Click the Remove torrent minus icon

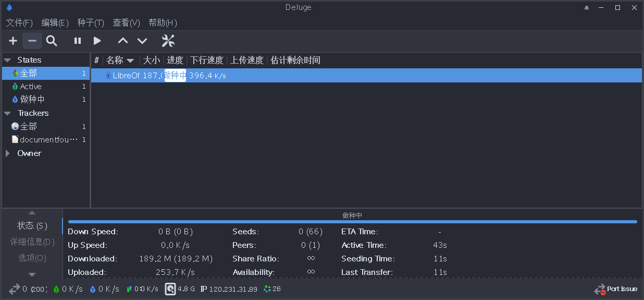click(x=32, y=41)
